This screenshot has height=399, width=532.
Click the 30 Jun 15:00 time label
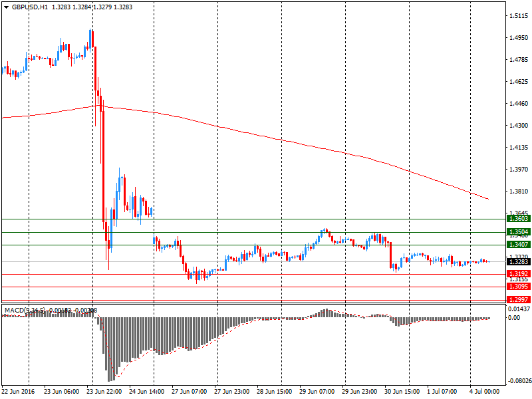[402, 392]
